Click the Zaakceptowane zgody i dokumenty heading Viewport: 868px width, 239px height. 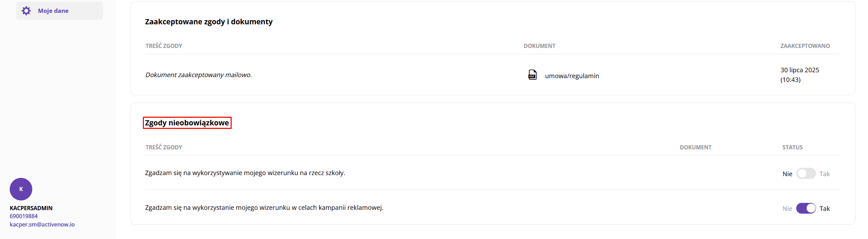click(209, 22)
